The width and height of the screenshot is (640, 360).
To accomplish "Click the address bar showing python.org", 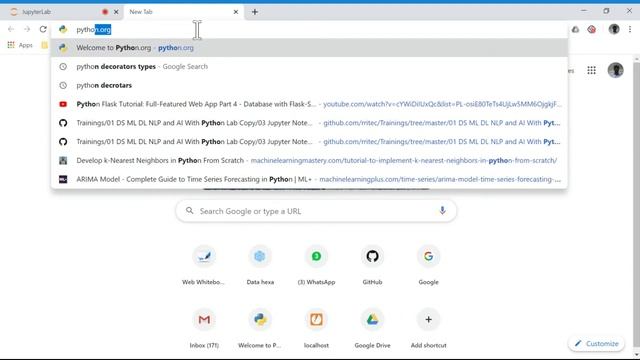I will click(x=309, y=29).
